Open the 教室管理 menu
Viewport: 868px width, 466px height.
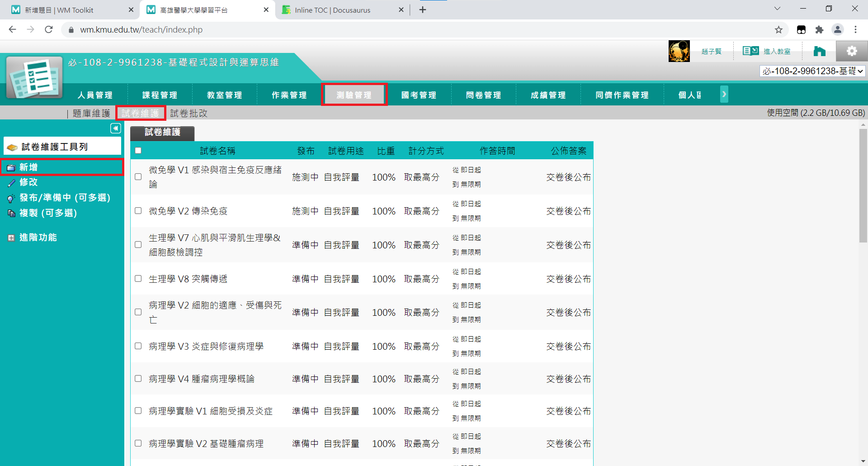[x=224, y=95]
